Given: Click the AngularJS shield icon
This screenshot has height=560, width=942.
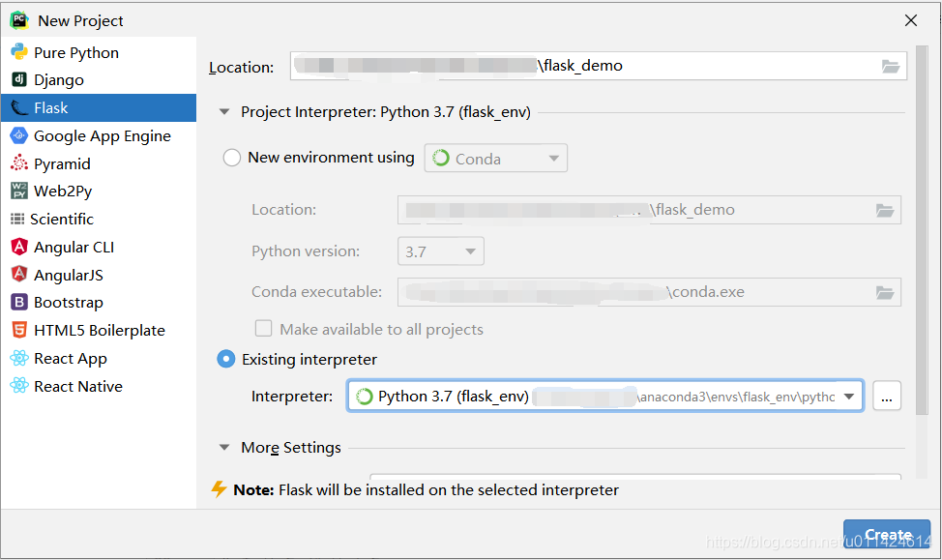Looking at the screenshot, I should coord(19,274).
